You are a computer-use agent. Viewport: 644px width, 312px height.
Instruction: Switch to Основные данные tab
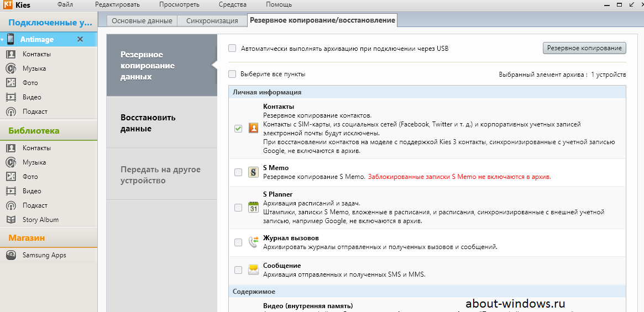[142, 20]
